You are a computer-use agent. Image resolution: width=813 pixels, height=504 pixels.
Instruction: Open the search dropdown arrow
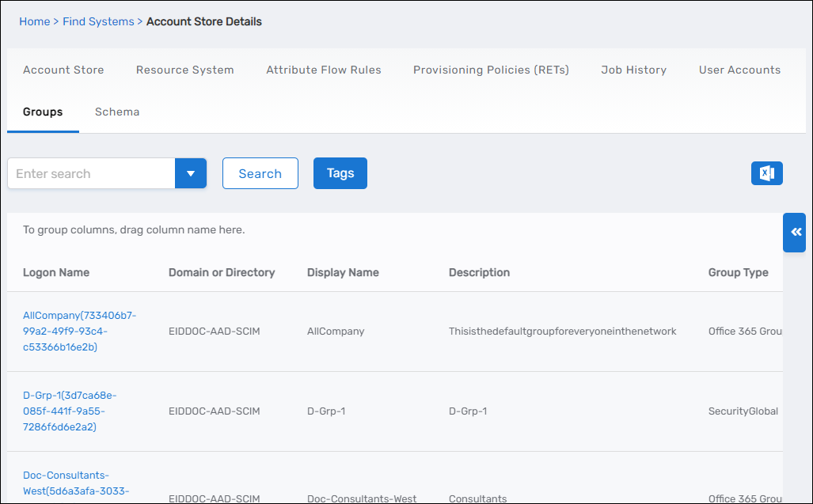[191, 173]
